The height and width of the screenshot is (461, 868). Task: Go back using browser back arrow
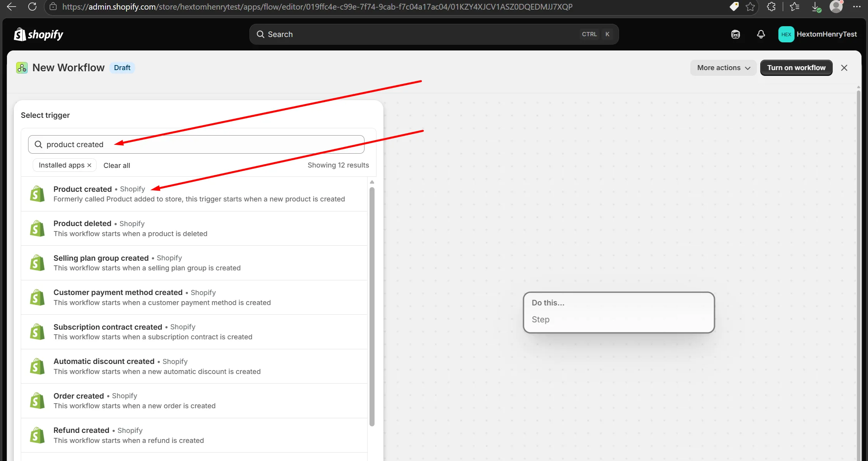click(11, 7)
